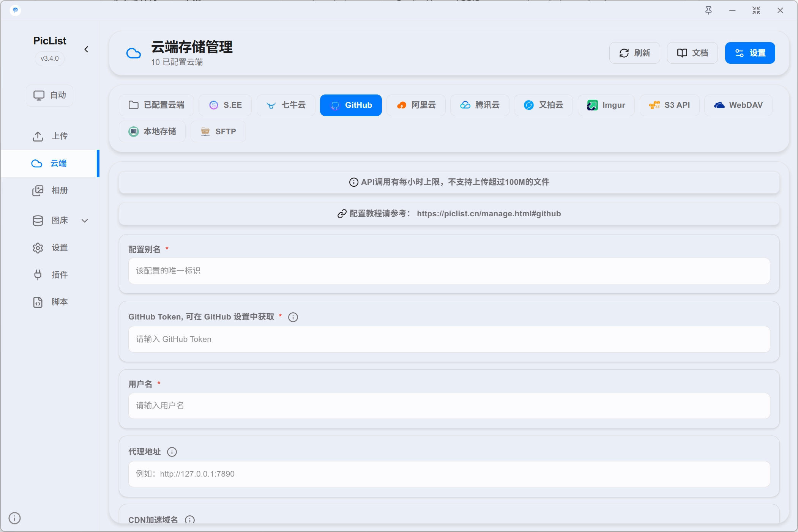Expand the 图床 submenu chevron

pyautogui.click(x=85, y=220)
